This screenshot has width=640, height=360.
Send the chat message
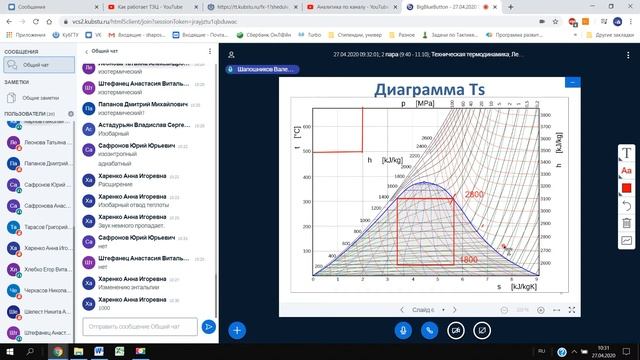tap(209, 327)
